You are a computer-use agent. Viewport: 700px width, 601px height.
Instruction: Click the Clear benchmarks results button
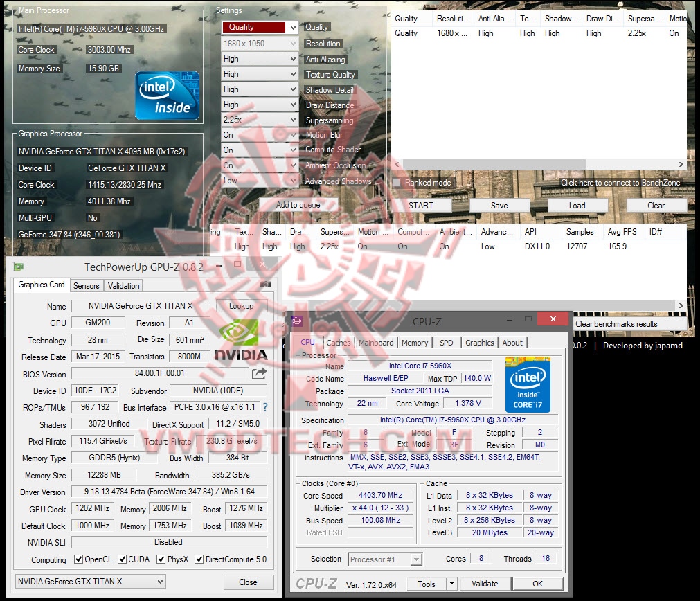click(x=629, y=324)
